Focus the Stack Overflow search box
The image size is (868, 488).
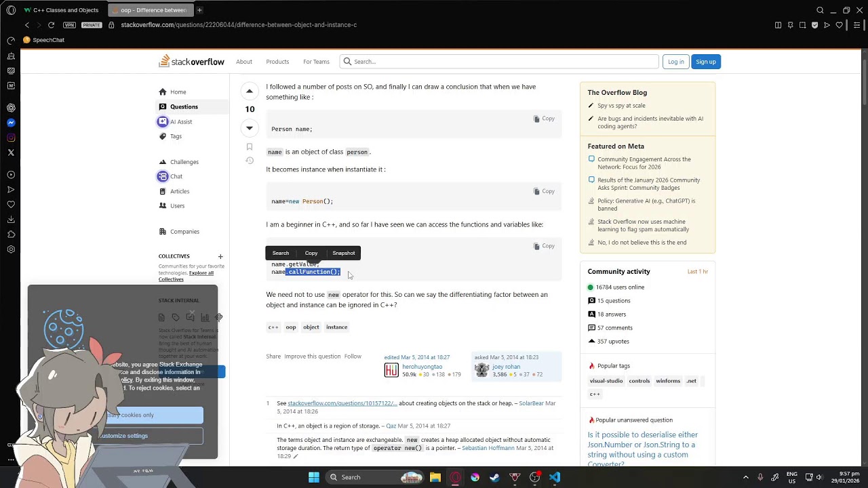pos(499,62)
